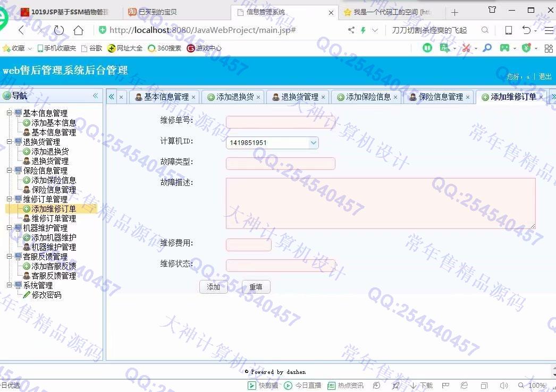The width and height of the screenshot is (556, 392).
Task: Collapse 退换货管理 tree node
Action: click(x=10, y=142)
